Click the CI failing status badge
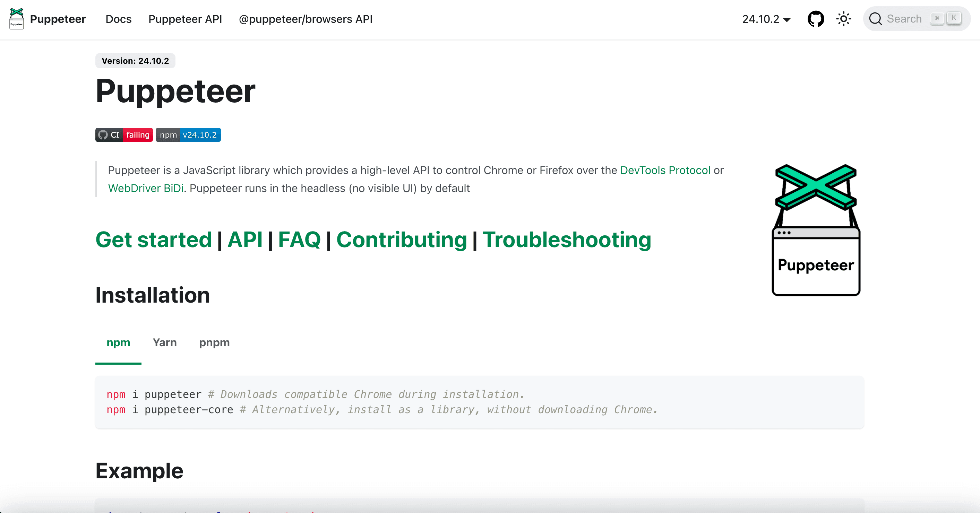This screenshot has width=980, height=513. [124, 135]
